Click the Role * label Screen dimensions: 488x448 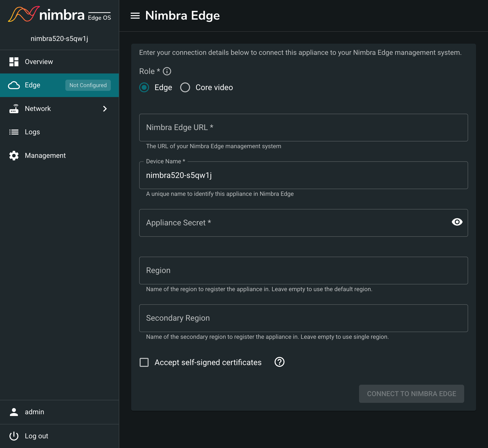pos(150,71)
